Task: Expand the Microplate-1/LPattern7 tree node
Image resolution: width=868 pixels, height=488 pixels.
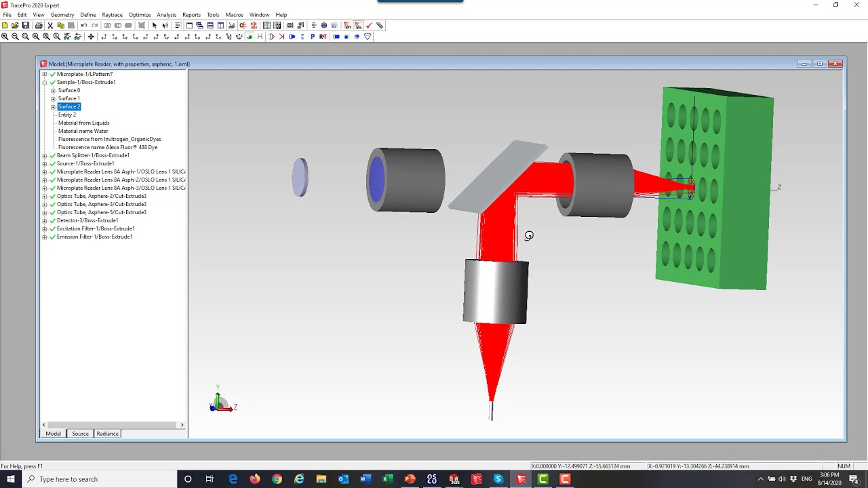Action: click(45, 74)
